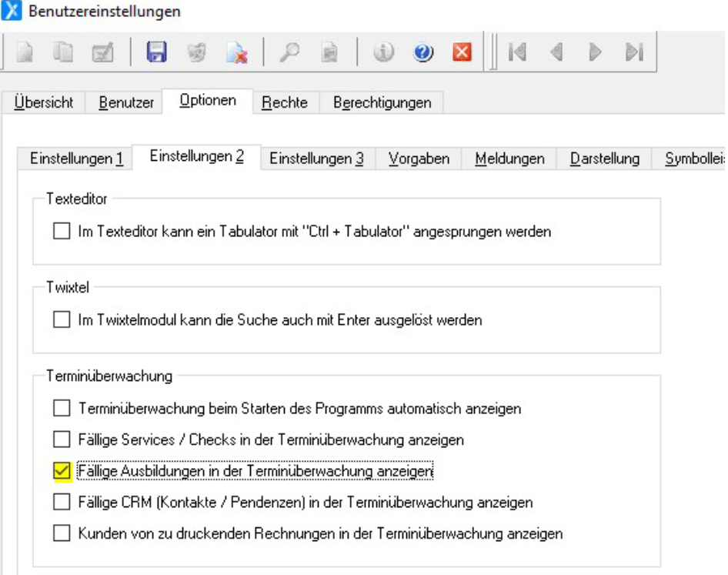Switch to the Rechte tab
Image resolution: width=728 pixels, height=575 pixels.
[285, 102]
